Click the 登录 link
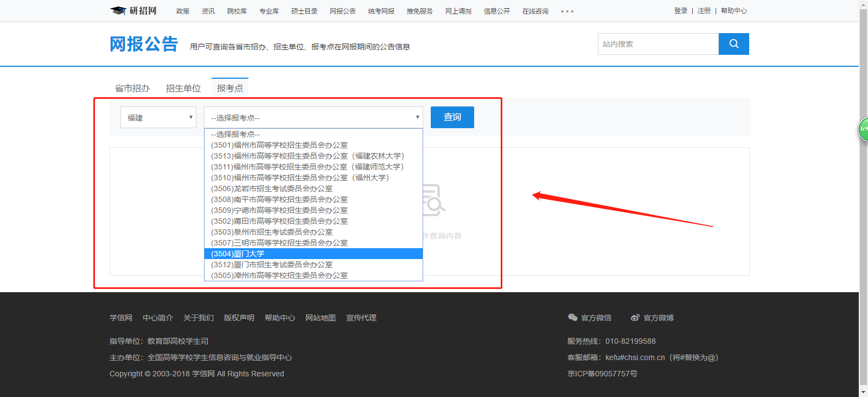868x397 pixels. [681, 11]
